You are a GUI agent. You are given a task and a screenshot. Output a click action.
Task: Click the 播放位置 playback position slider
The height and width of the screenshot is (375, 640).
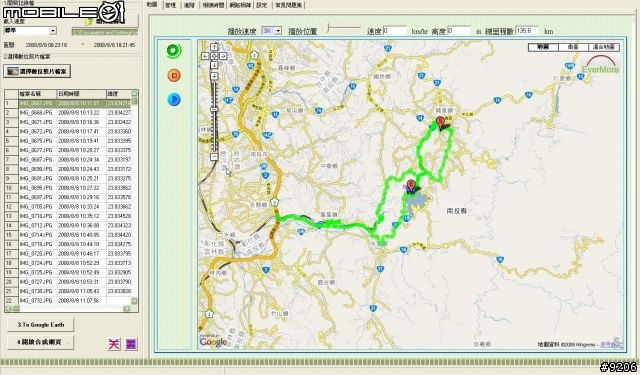pyautogui.click(x=344, y=28)
